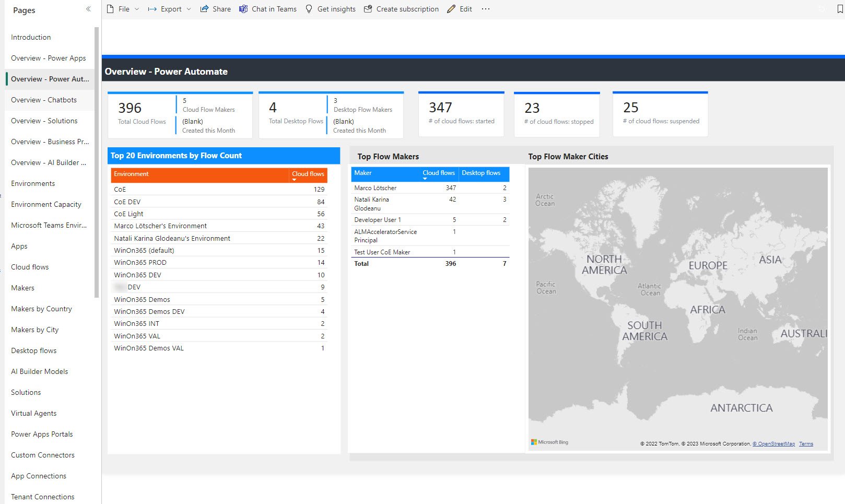Go to the Solutions page
Screen dimensions: 845x504
50,392
